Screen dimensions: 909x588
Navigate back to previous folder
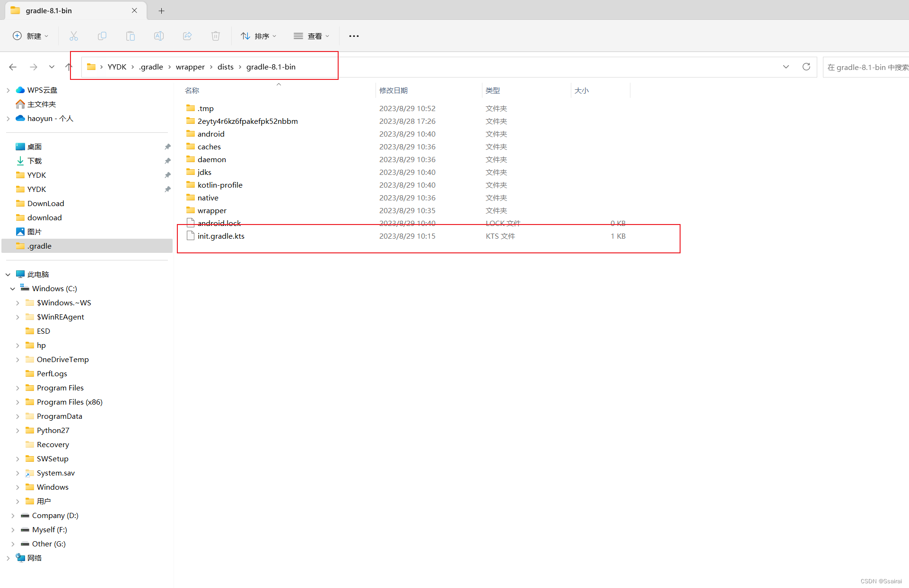pyautogui.click(x=13, y=67)
